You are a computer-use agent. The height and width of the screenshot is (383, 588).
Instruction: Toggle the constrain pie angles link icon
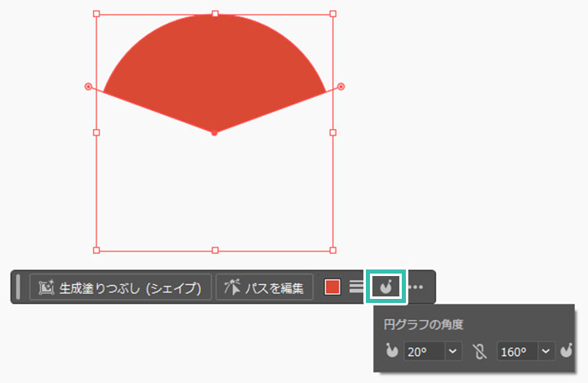(479, 352)
